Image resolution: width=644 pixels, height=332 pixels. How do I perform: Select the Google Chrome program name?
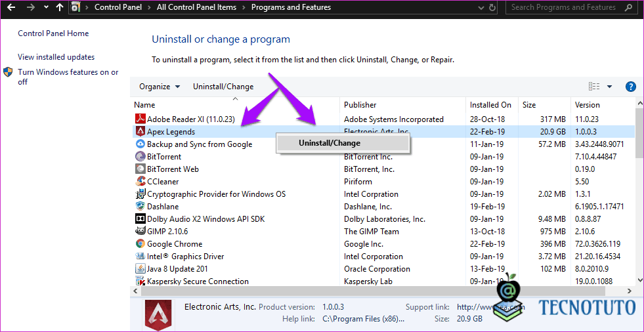[x=175, y=244]
